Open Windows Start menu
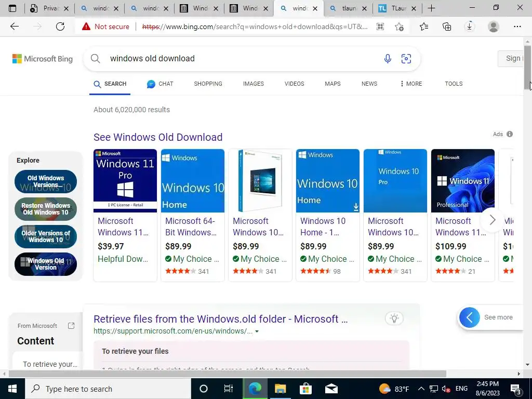532x399 pixels. pos(12,389)
